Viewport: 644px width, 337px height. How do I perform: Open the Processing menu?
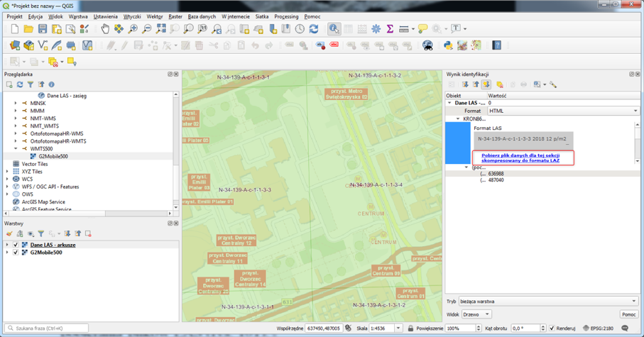pyautogui.click(x=286, y=17)
